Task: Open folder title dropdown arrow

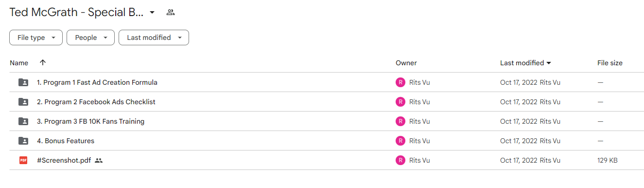Action: (152, 12)
